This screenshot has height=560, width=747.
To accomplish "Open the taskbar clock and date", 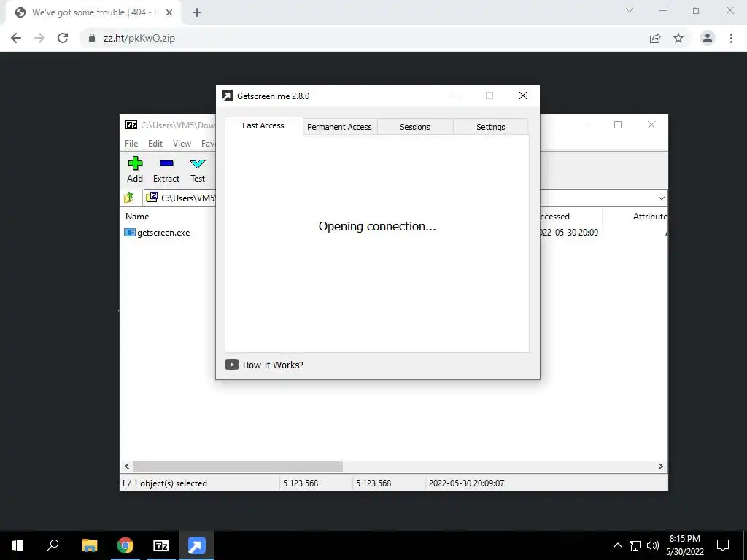I will coord(684,545).
